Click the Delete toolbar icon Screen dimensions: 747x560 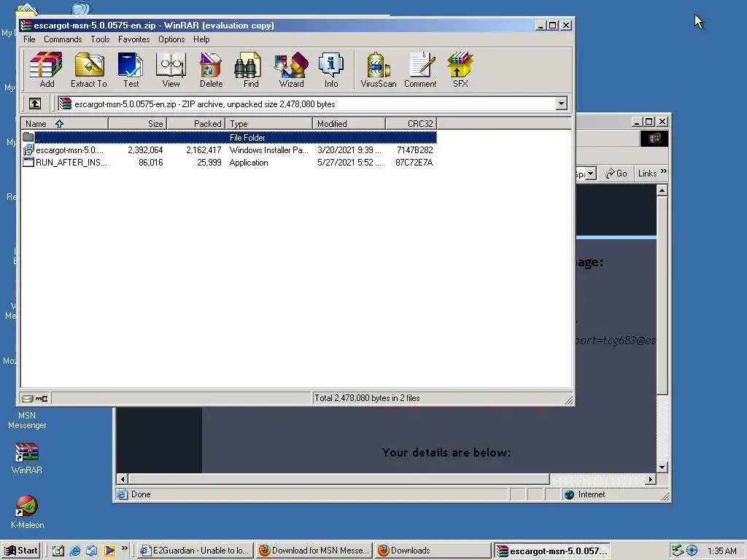pos(211,70)
